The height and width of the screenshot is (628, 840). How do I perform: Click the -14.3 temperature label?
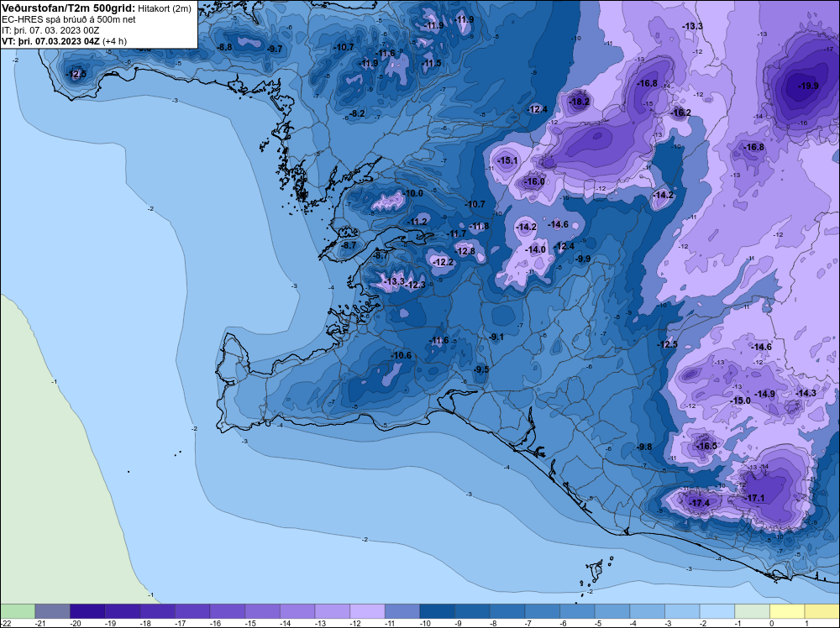click(x=806, y=393)
